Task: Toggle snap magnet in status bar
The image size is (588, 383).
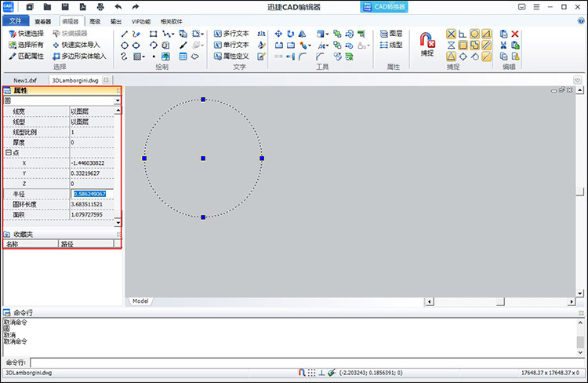Action: (302, 373)
